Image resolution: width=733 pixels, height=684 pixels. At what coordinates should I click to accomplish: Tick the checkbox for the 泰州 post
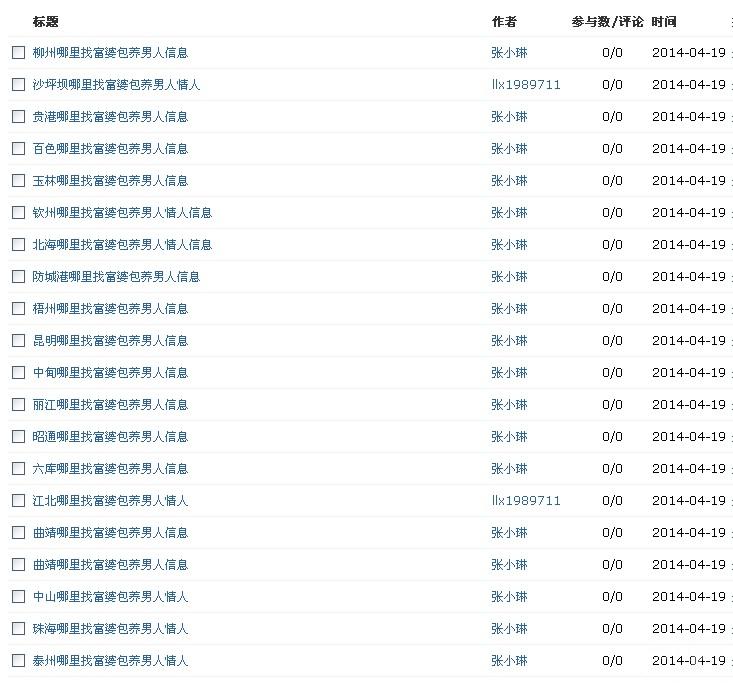[18, 661]
